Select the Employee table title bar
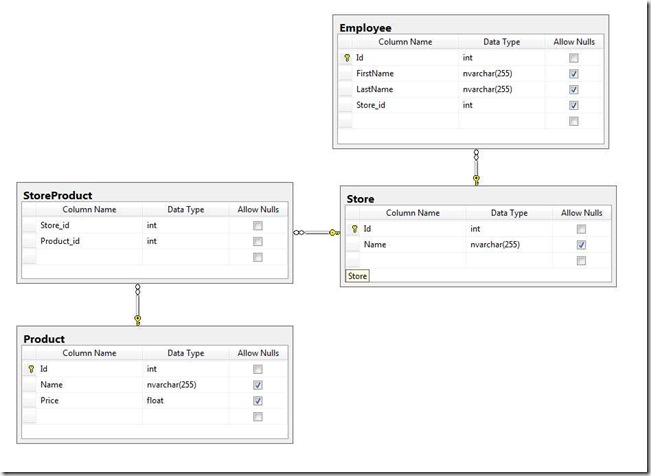The width and height of the screenshot is (651, 476). coord(471,27)
